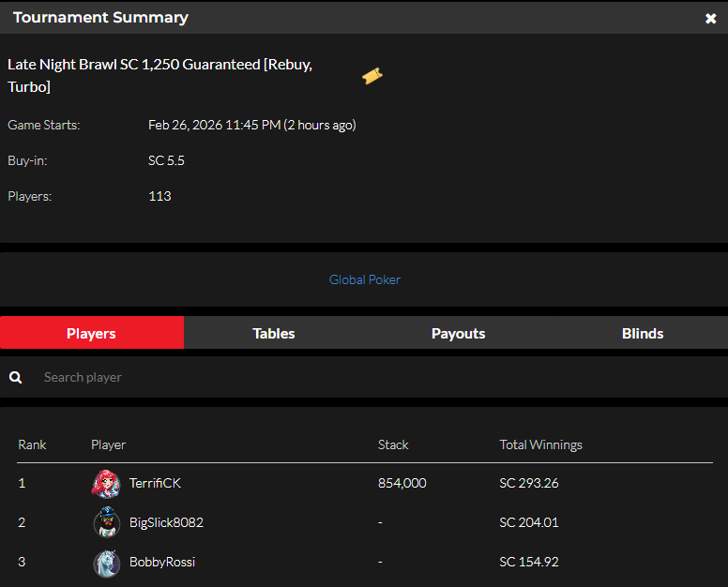Click the tournament title Late Night Brawl
This screenshot has width=728, height=587.
(x=159, y=75)
